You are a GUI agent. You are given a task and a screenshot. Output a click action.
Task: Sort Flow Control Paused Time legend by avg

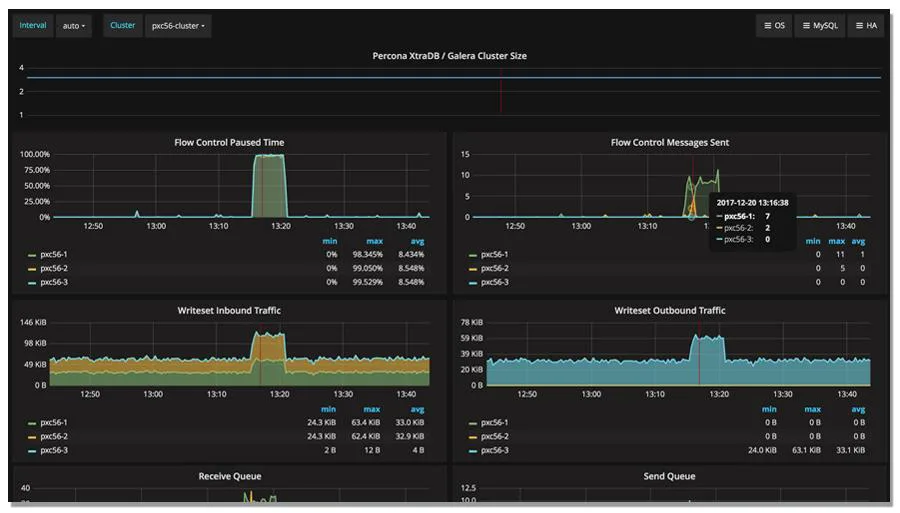(x=417, y=241)
